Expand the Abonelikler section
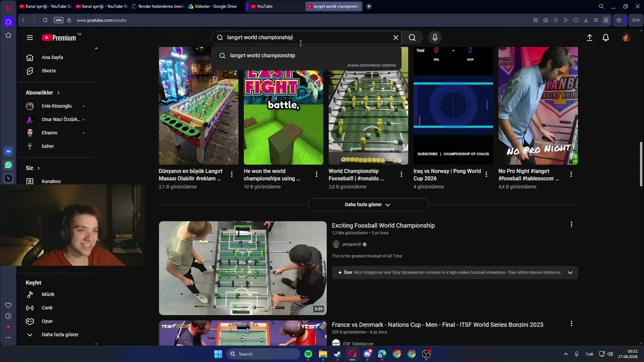The image size is (644, 362). point(43,93)
